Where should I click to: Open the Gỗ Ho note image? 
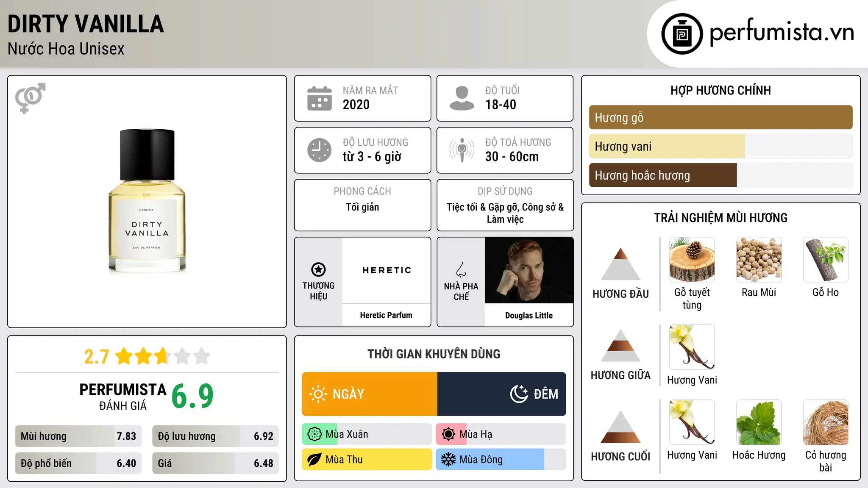pyautogui.click(x=826, y=260)
